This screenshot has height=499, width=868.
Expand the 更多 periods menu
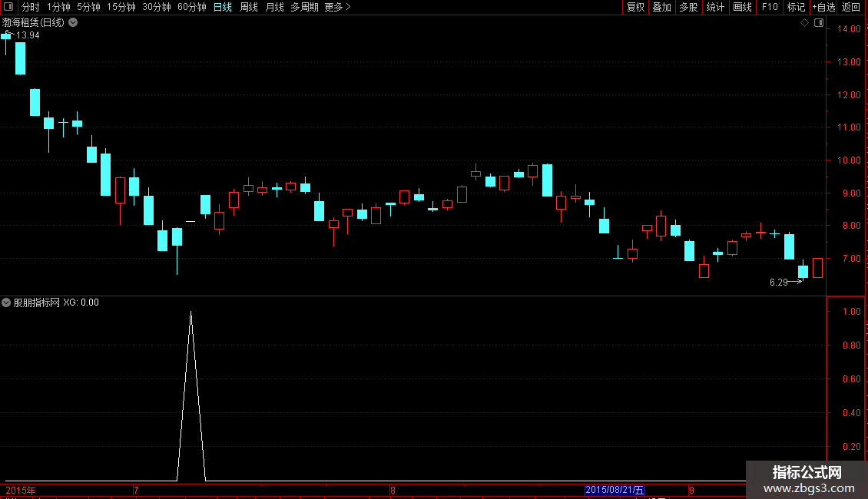[x=337, y=7]
